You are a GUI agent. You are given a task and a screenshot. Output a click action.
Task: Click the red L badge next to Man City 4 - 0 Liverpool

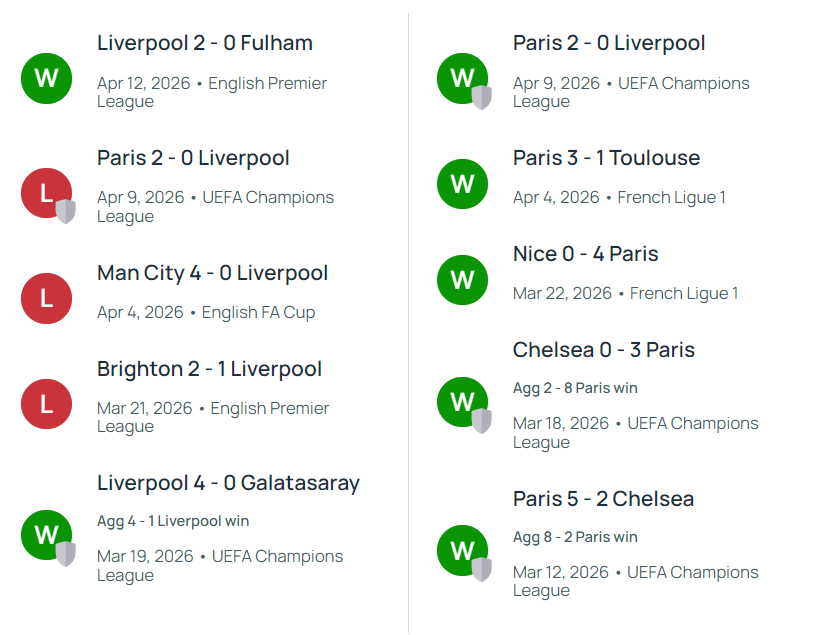tap(46, 298)
